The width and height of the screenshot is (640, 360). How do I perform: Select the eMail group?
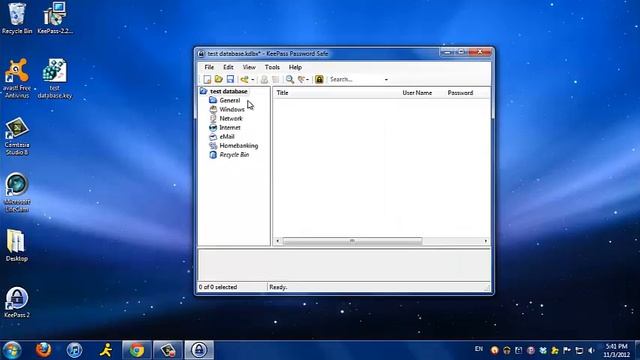click(227, 136)
